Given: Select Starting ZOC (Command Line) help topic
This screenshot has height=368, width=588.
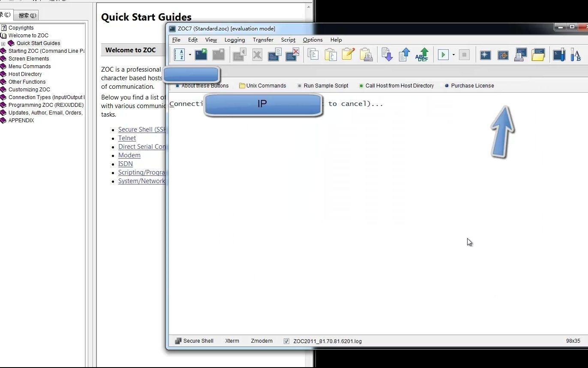Looking at the screenshot, I should coord(46,51).
